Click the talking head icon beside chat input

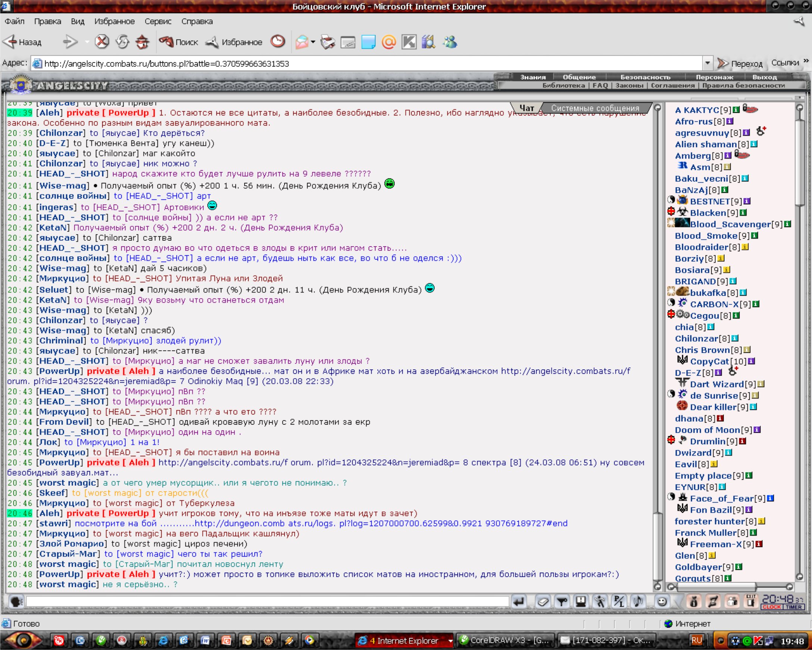(16, 602)
